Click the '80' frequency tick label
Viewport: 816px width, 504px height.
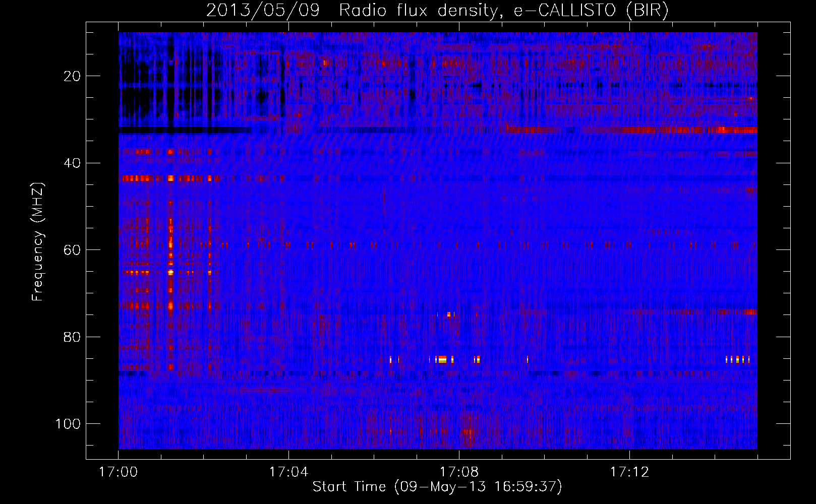coord(72,337)
